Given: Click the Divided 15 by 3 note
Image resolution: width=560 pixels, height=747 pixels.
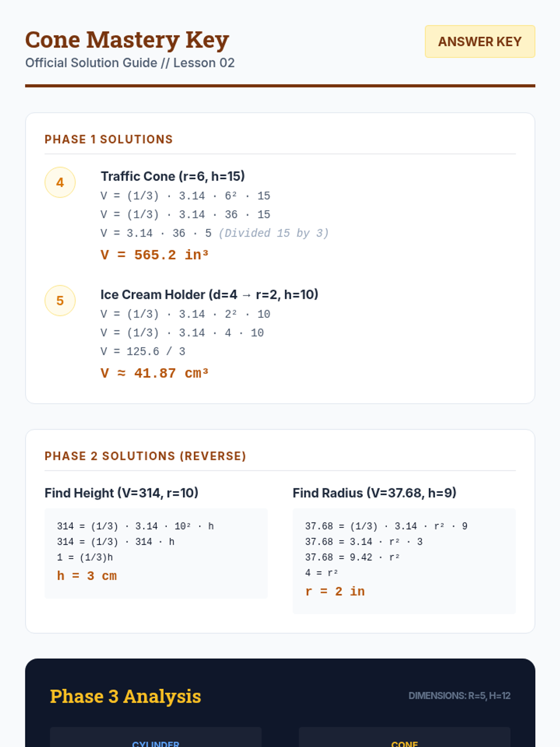Looking at the screenshot, I should 274,233.
